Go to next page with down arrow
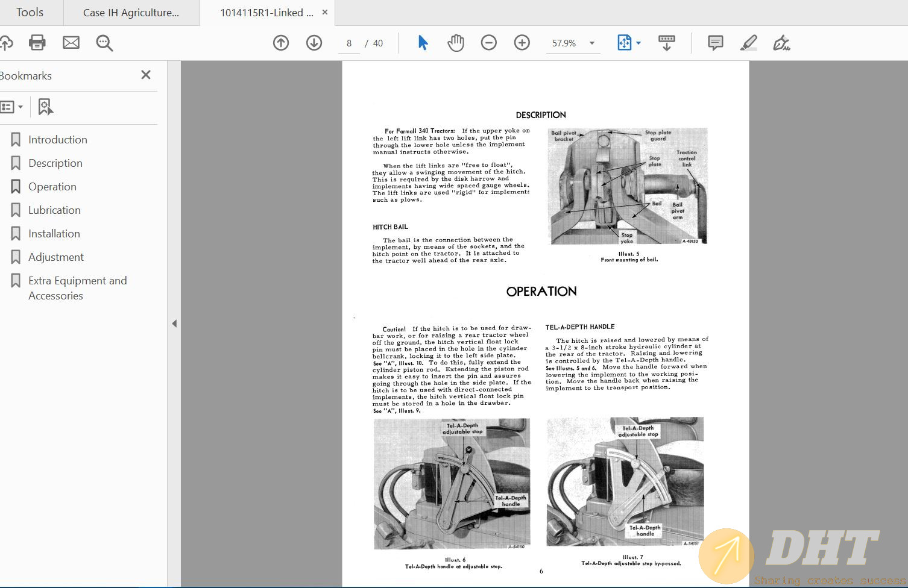The height and width of the screenshot is (588, 908). point(314,43)
